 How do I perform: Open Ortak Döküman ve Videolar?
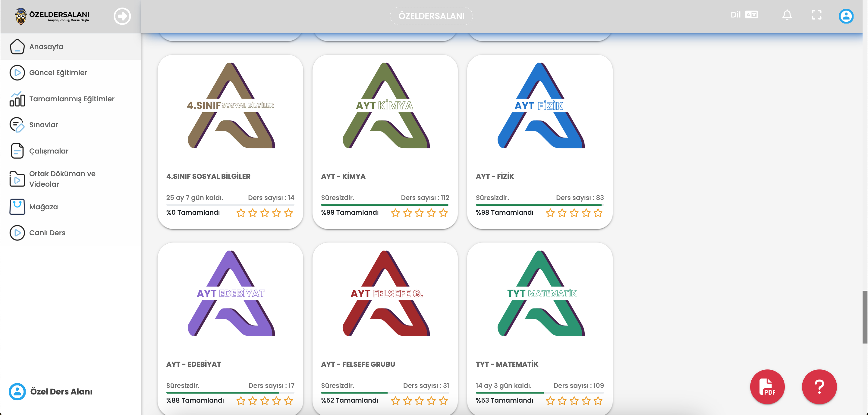(62, 179)
